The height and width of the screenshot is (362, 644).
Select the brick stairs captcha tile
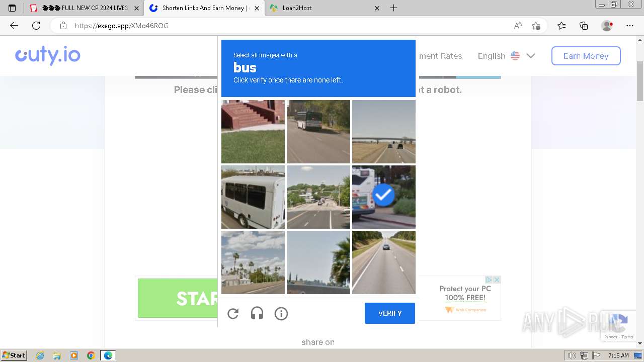(x=253, y=132)
